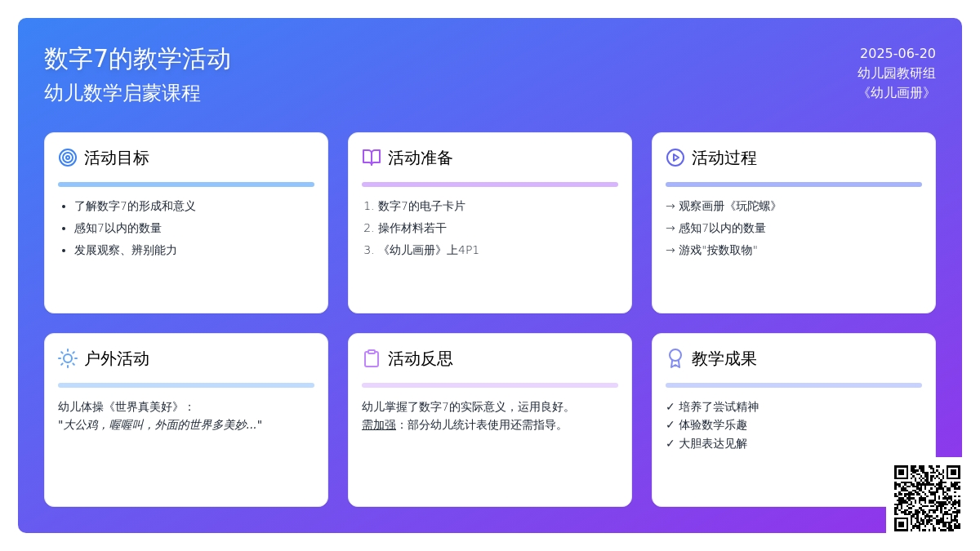Click the 活动过程 card heading
This screenshot has width=980, height=551.
pos(724,158)
